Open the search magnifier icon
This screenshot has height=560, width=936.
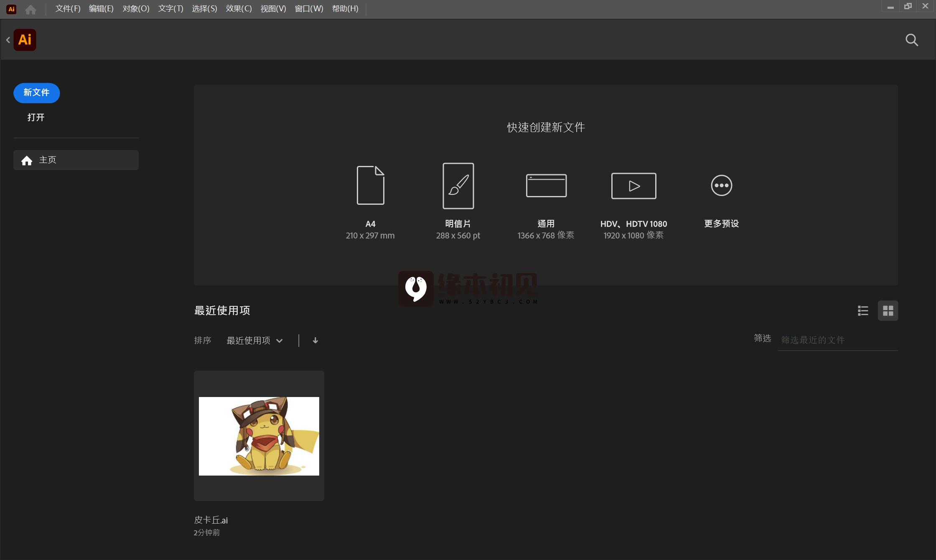coord(912,40)
